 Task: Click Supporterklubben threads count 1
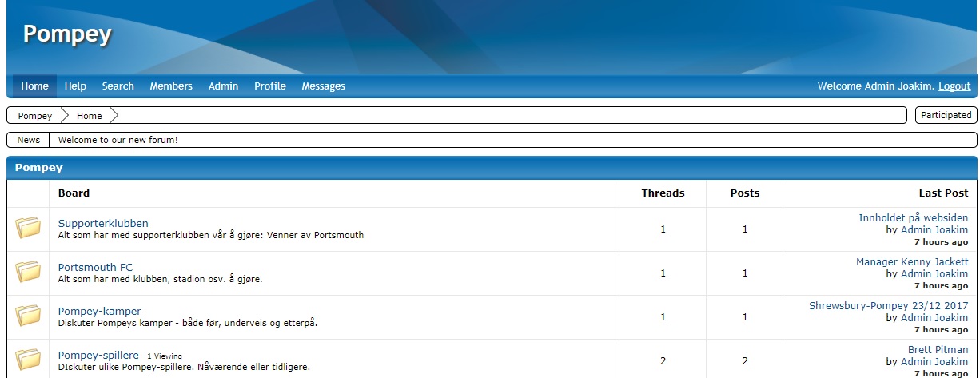(x=663, y=229)
